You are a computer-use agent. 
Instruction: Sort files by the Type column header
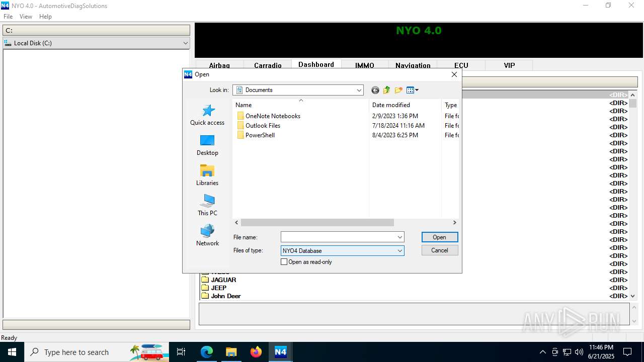coord(451,105)
